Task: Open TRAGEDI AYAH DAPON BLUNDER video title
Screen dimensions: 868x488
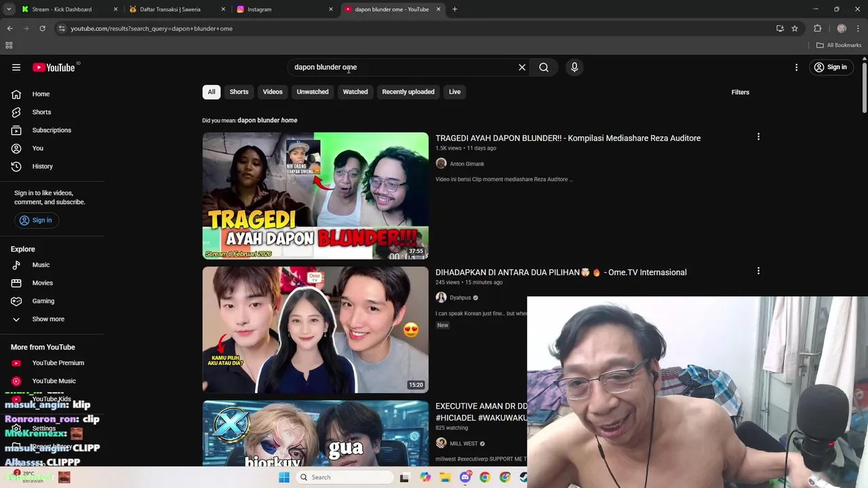Action: (568, 138)
